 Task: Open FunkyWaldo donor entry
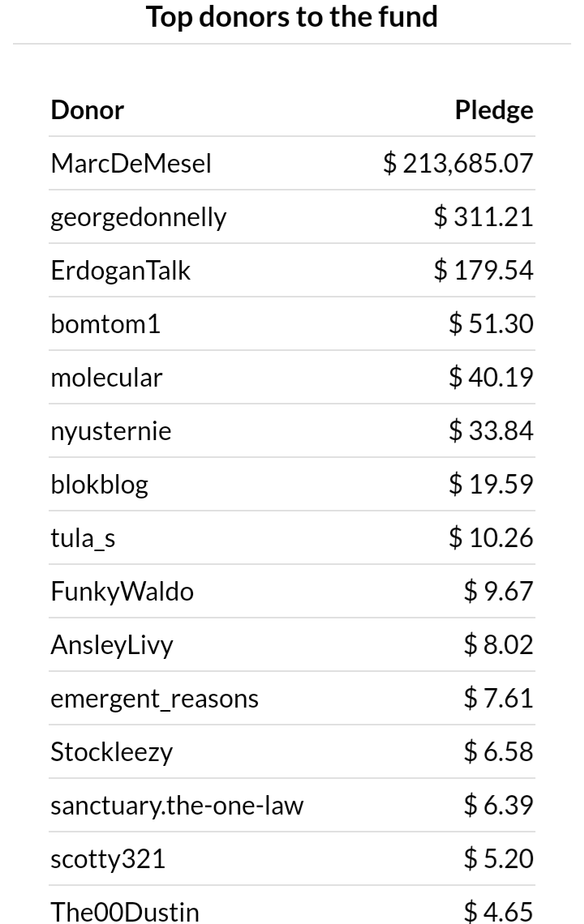click(x=122, y=592)
